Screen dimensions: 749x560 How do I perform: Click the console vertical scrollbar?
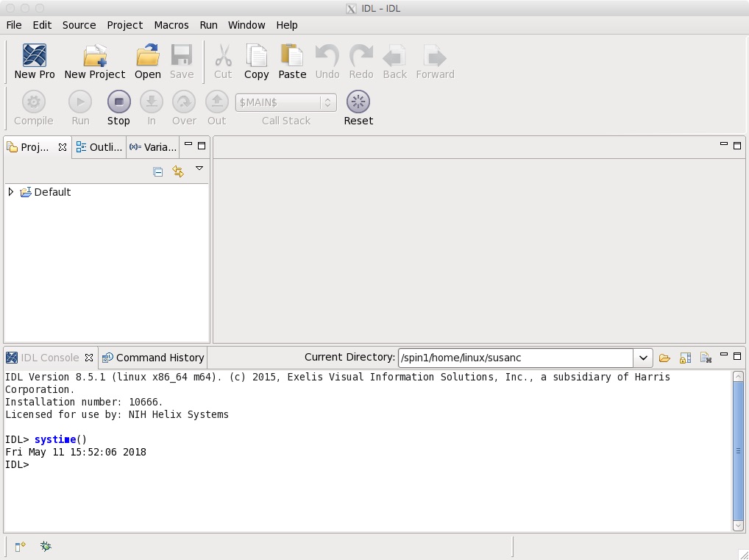[x=738, y=450]
